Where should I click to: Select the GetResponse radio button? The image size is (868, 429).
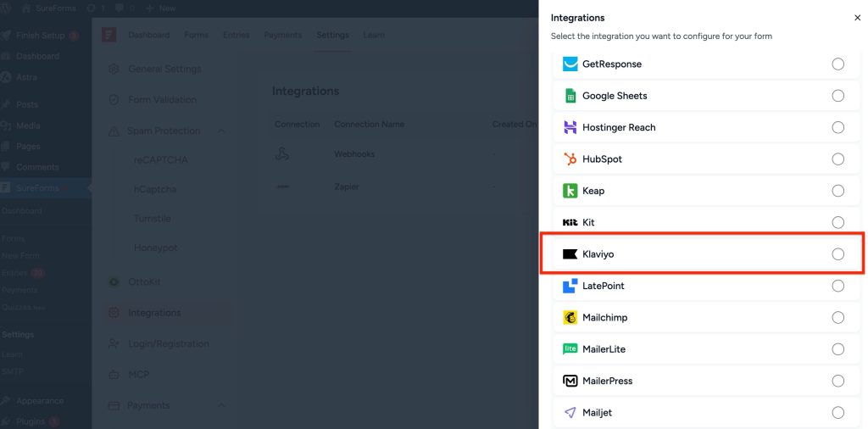tap(838, 64)
